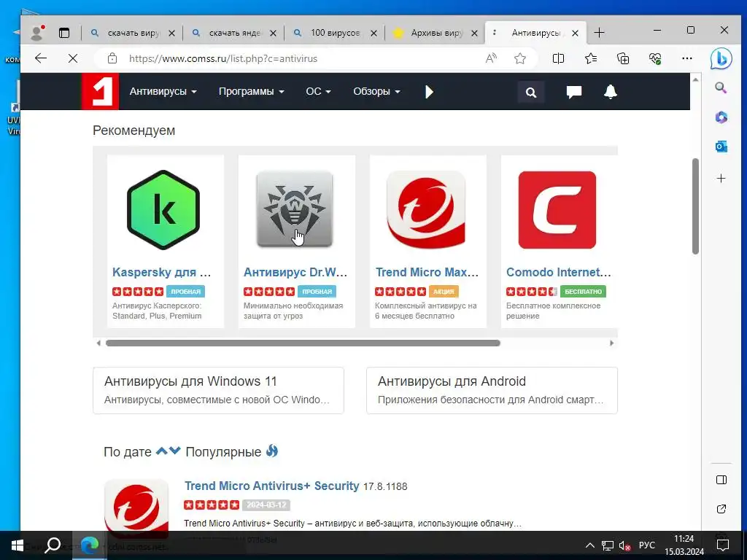Viewport: 747px width, 560px height.
Task: Stop loading the page with X button
Action: pos(73,58)
